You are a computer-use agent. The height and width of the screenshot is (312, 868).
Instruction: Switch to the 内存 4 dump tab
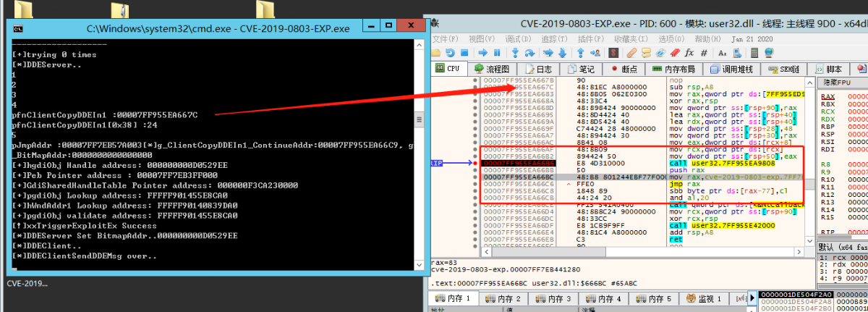coord(603,299)
